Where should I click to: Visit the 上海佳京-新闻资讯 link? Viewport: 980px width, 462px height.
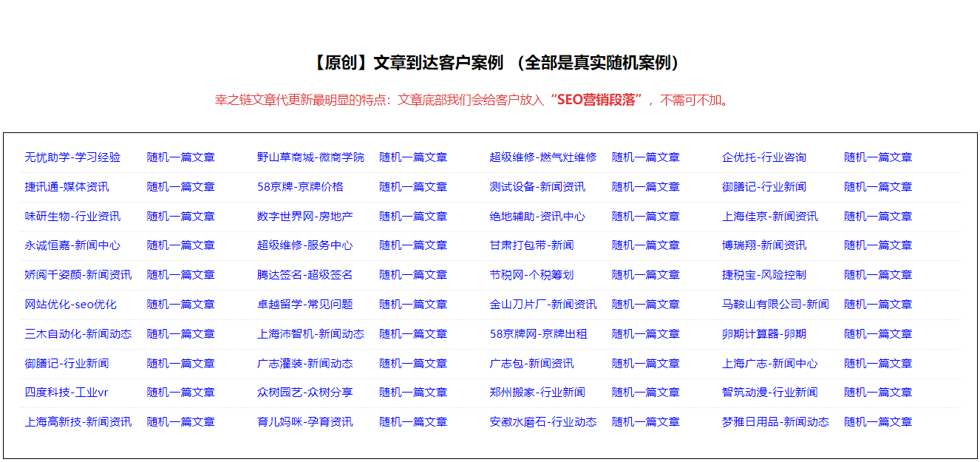(x=770, y=217)
